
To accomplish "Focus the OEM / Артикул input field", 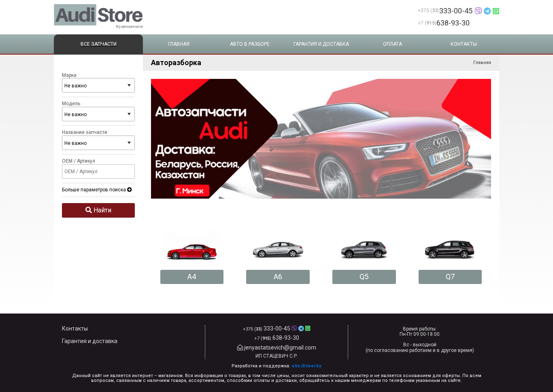I will tap(98, 172).
